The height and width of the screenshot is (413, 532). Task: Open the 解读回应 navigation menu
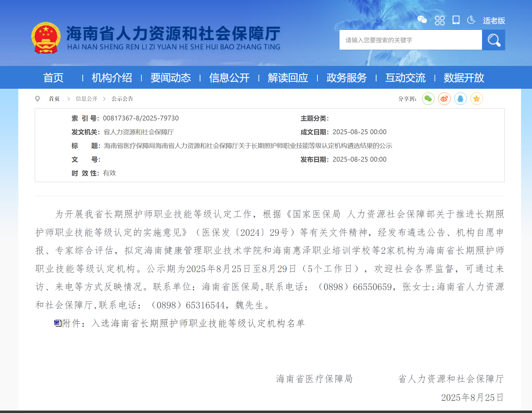pyautogui.click(x=288, y=78)
